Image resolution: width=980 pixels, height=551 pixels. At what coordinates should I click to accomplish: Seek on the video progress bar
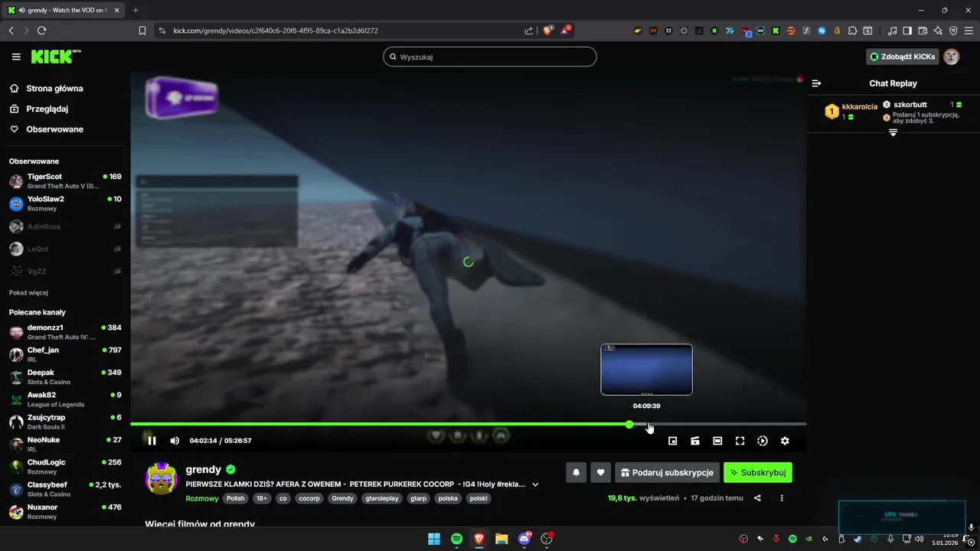[468, 424]
